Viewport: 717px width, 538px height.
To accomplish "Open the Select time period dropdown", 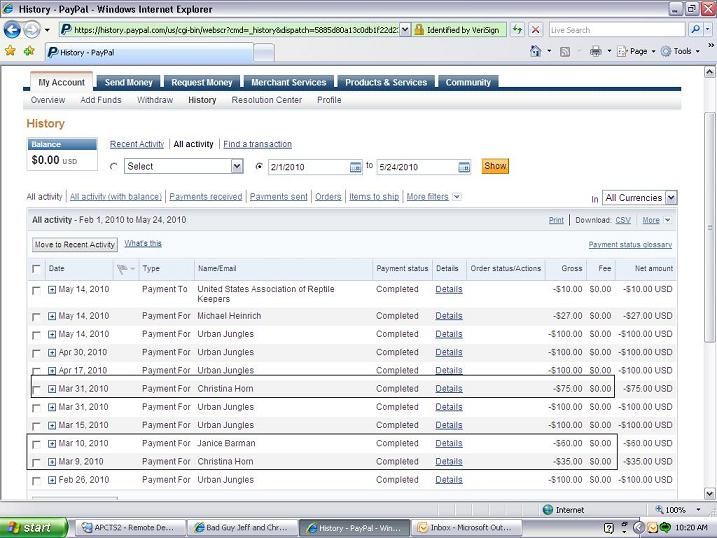I will 183,166.
